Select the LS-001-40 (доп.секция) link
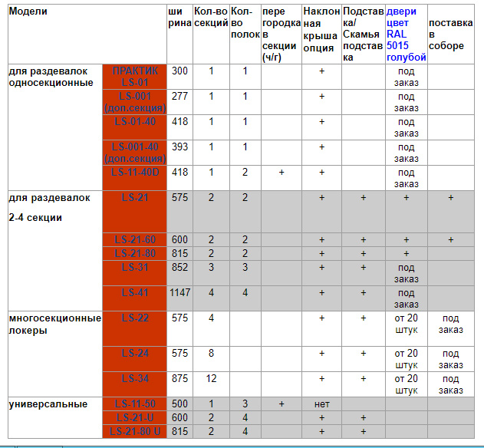Screen dimensions: 484x448 (x=135, y=152)
